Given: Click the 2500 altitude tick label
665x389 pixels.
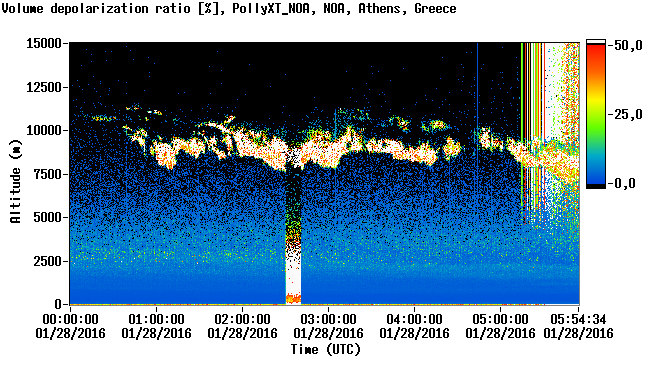Looking at the screenshot, I should tap(47, 261).
